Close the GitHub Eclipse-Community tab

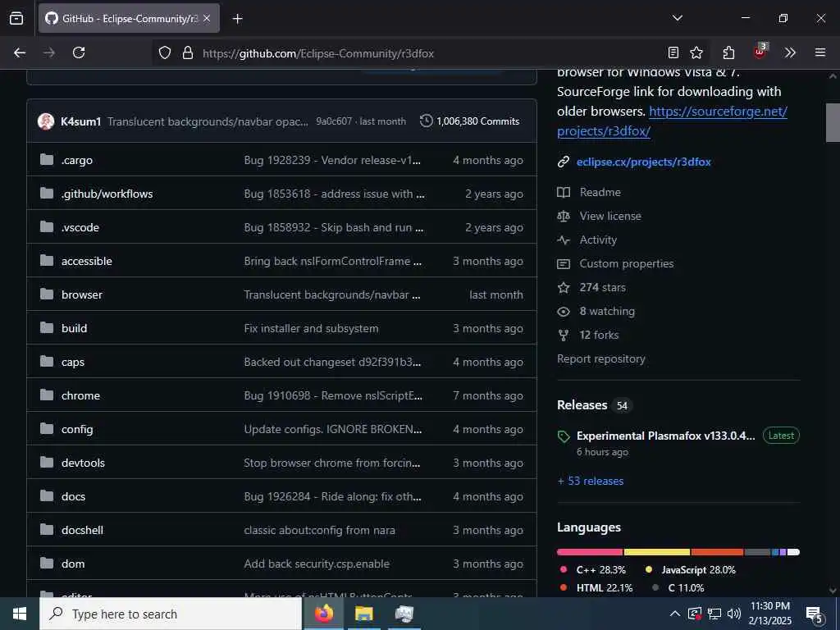(207, 18)
